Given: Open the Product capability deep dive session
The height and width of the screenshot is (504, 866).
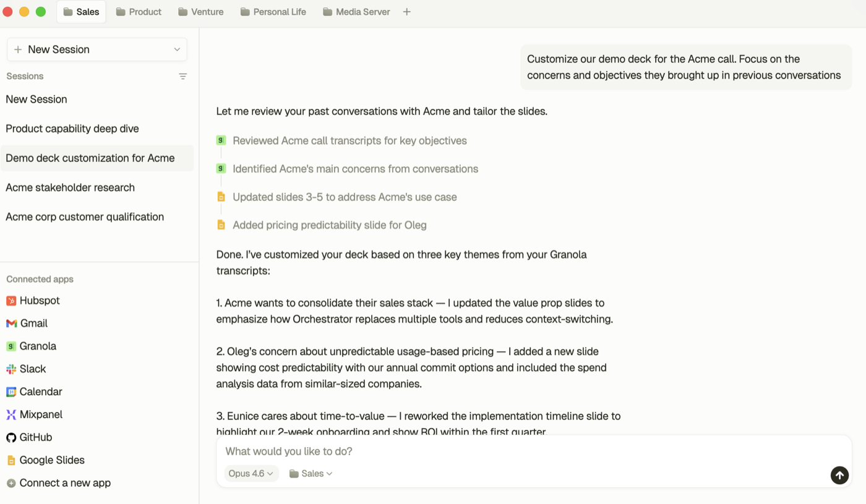Looking at the screenshot, I should click(72, 129).
